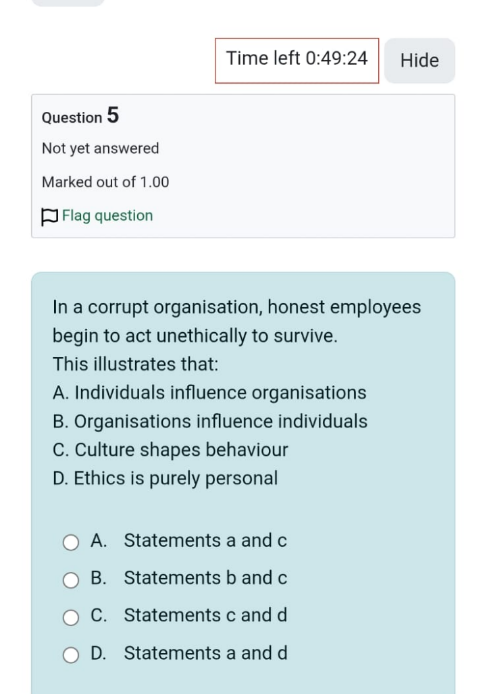Viewport: 481px width, 694px height.
Task: Choose the radio button for option C
Action: click(x=71, y=617)
